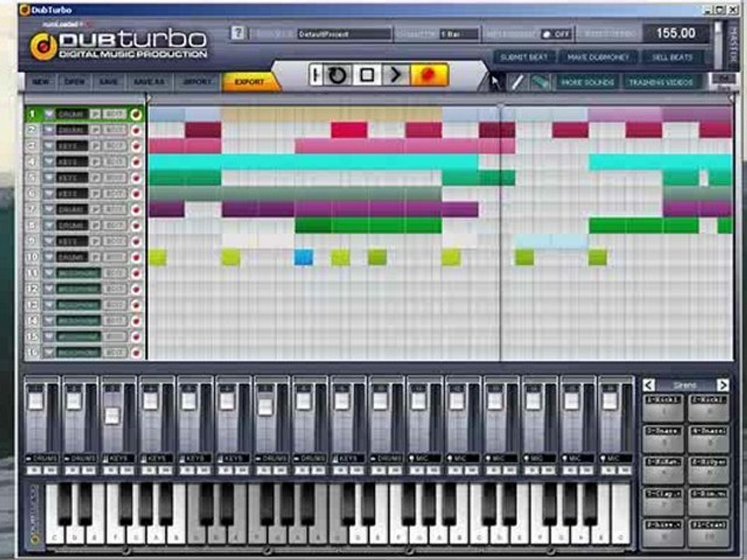Open the 1 Bar quantize selector
747x560 pixels.
click(x=459, y=34)
